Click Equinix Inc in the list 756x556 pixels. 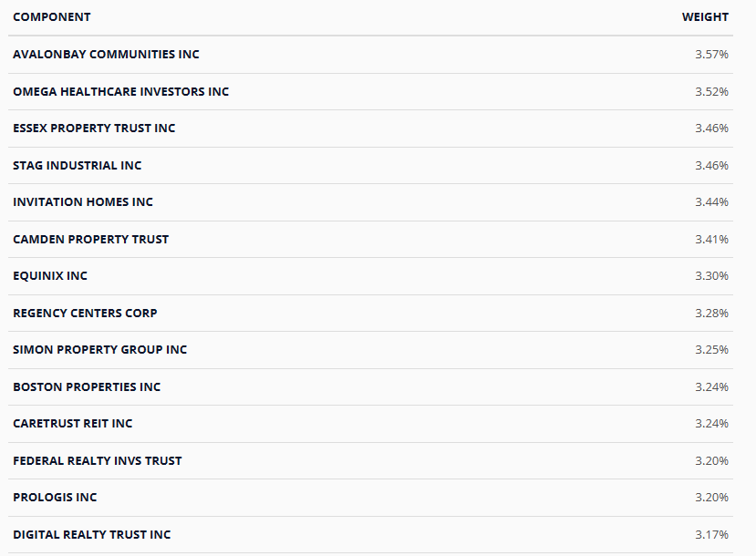point(50,276)
